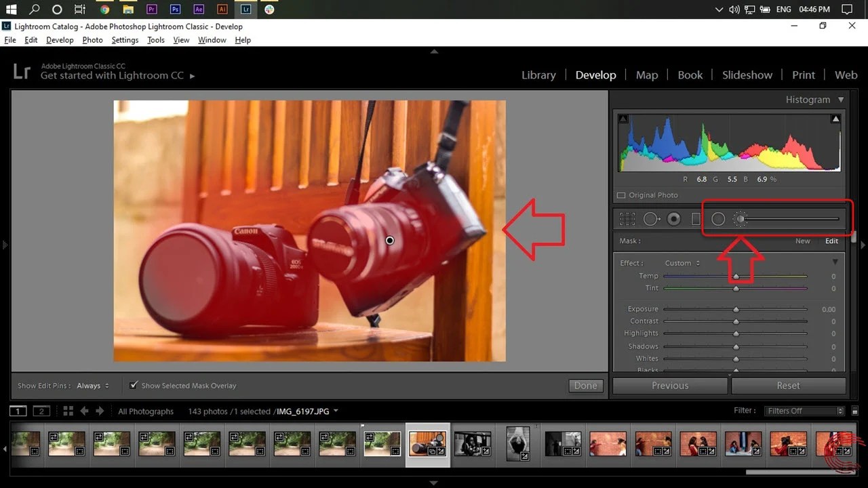Select the Red Eye Correction tool
This screenshot has width=868, height=488.
(673, 219)
